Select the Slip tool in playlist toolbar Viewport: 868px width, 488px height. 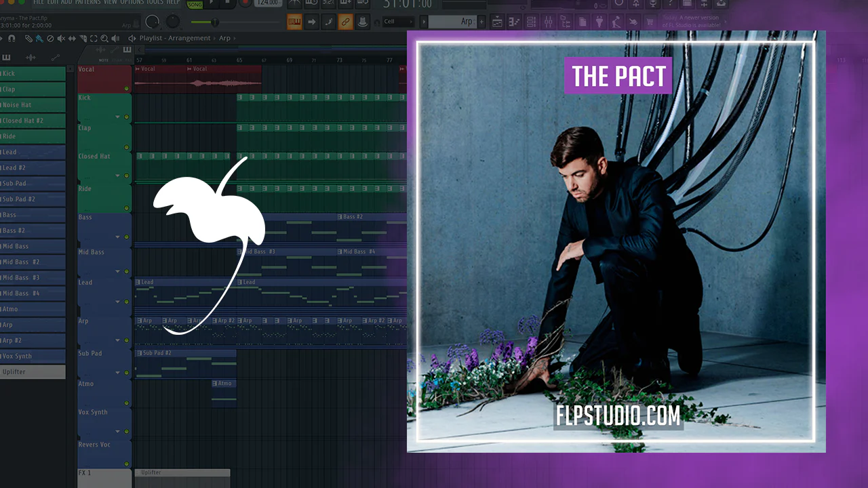coord(72,39)
